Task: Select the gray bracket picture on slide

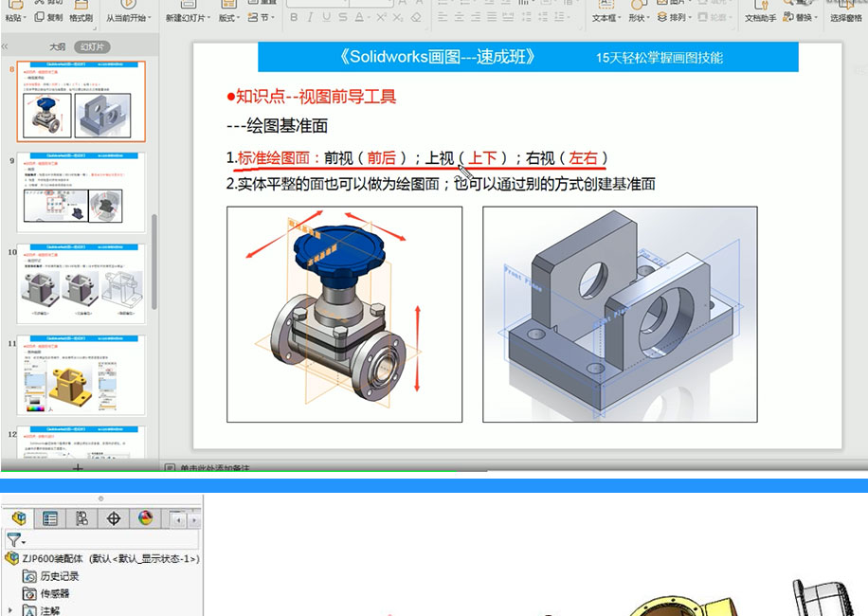Action: tap(620, 315)
